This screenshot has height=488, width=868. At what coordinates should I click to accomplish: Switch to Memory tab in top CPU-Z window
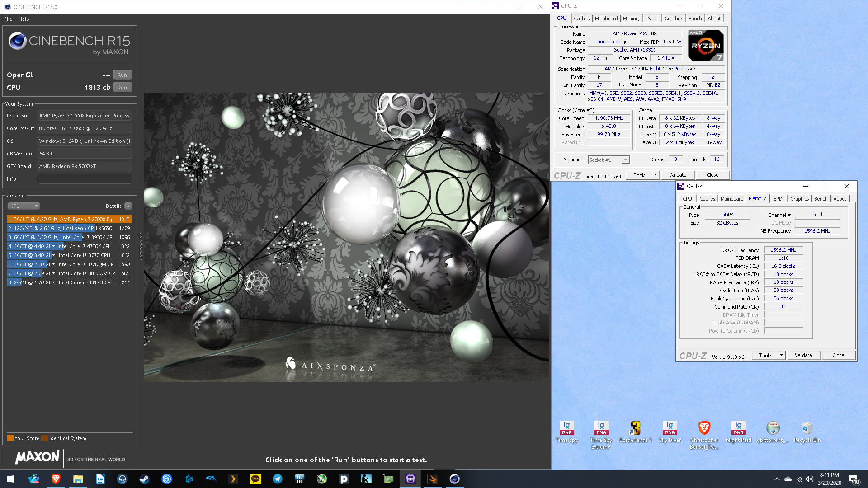click(632, 19)
